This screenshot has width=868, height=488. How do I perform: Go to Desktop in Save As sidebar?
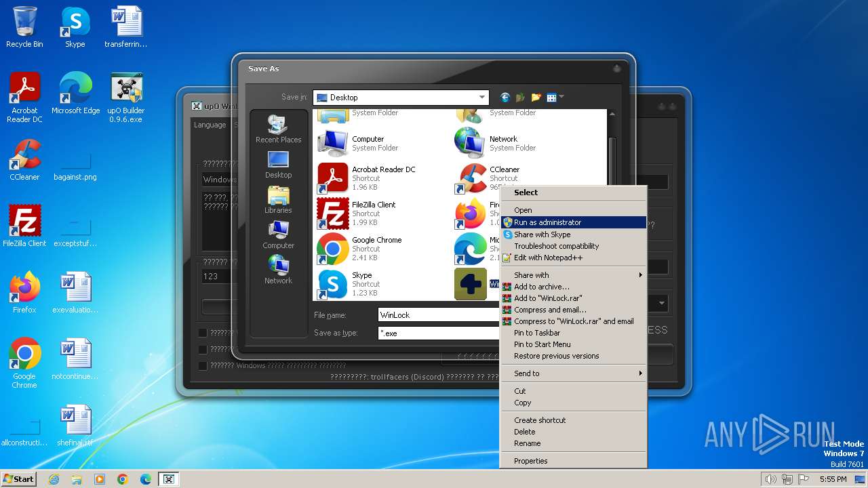(278, 165)
